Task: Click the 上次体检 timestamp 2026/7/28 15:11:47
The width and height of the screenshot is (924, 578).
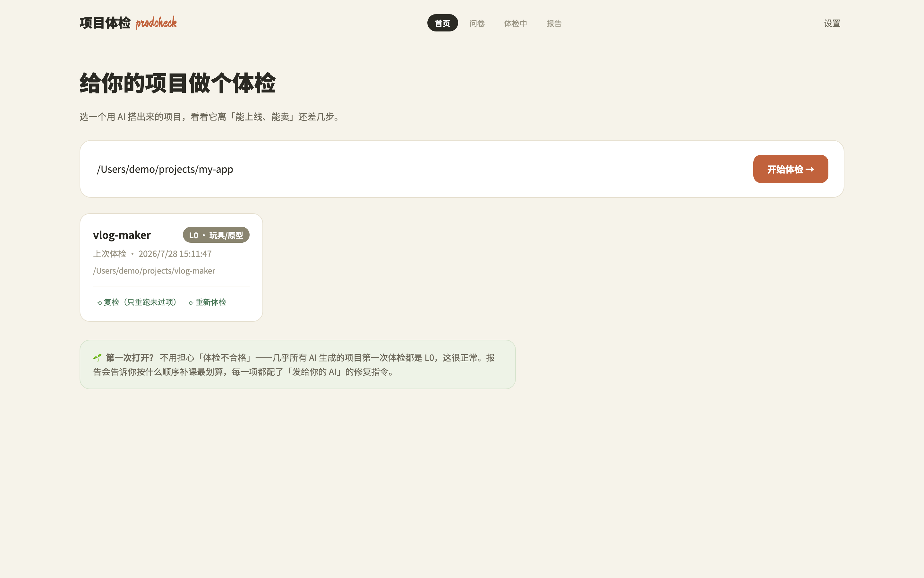Action: point(175,254)
